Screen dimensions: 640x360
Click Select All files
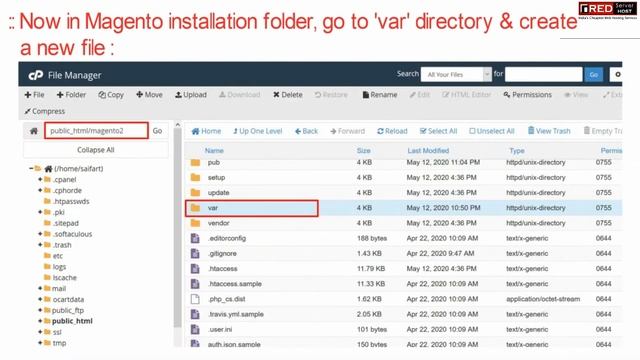[x=438, y=131]
